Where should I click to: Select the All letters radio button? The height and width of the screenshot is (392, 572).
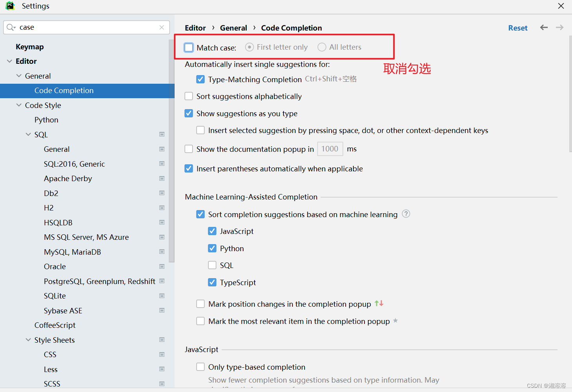322,47
